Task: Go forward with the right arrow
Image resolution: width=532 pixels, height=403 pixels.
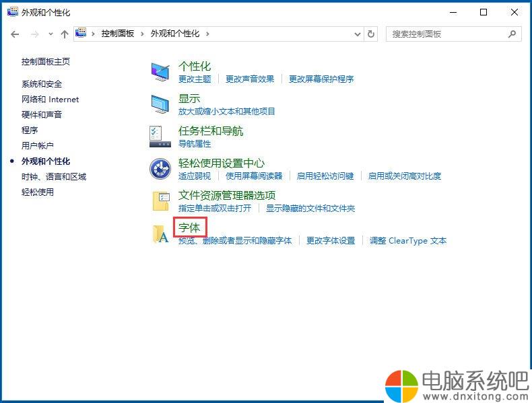Action: tap(34, 34)
